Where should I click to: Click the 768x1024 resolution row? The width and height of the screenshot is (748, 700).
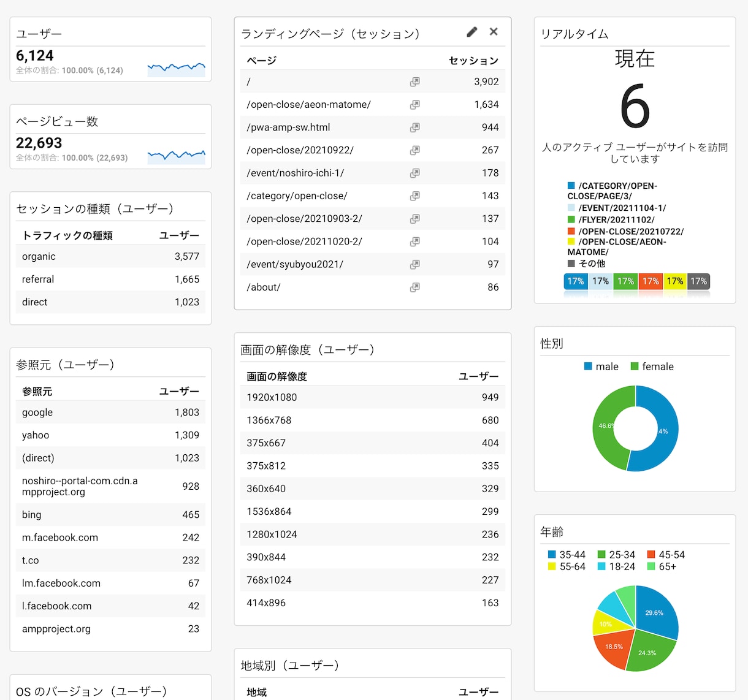coord(373,580)
